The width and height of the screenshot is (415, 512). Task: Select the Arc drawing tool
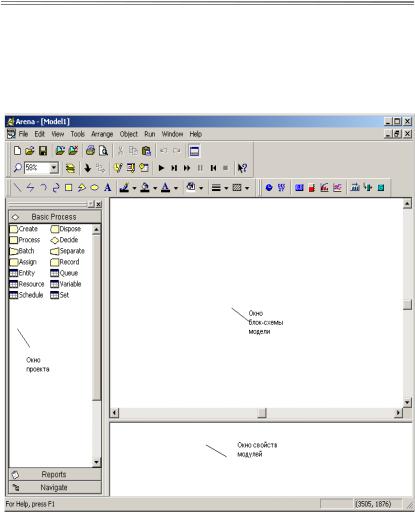(x=43, y=187)
